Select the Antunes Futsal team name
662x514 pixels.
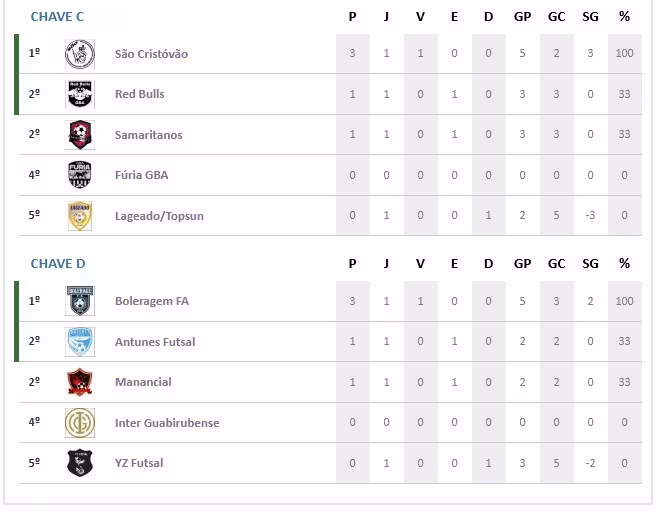coord(155,342)
